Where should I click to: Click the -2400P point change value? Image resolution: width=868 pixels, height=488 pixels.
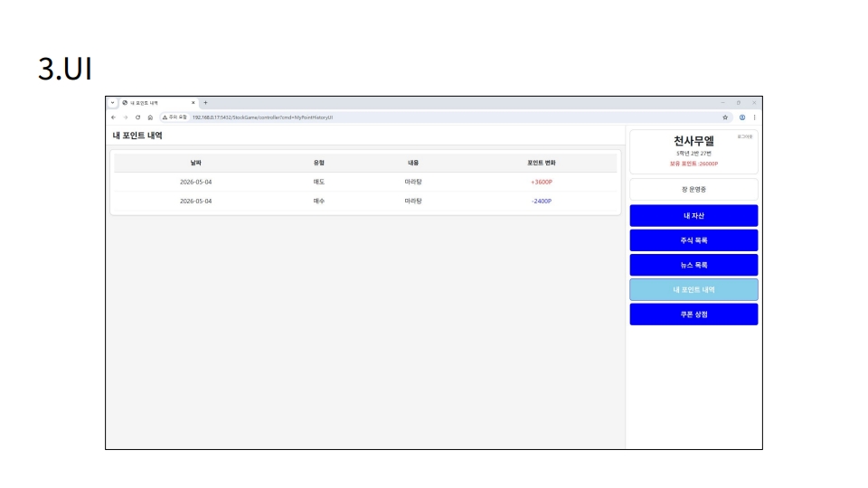click(542, 202)
